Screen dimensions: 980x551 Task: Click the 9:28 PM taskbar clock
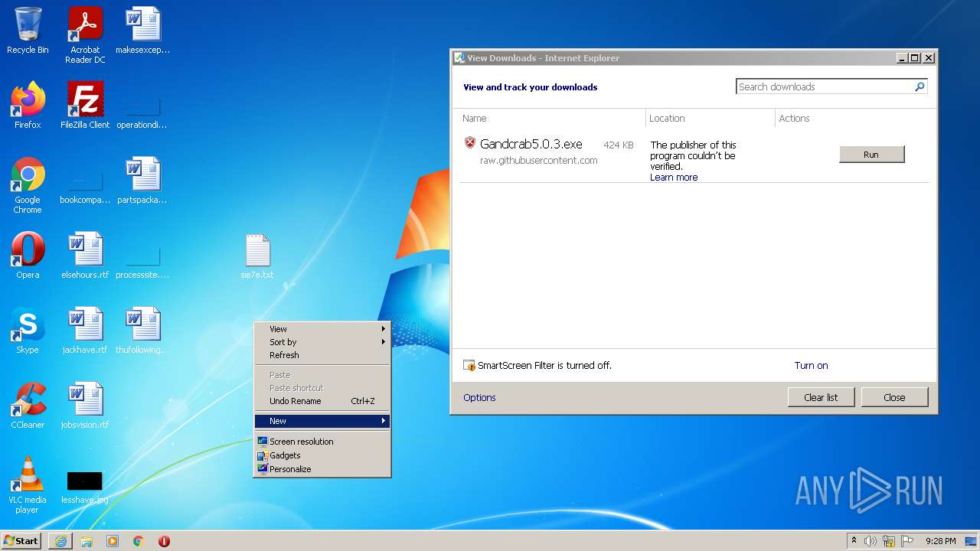pos(940,541)
